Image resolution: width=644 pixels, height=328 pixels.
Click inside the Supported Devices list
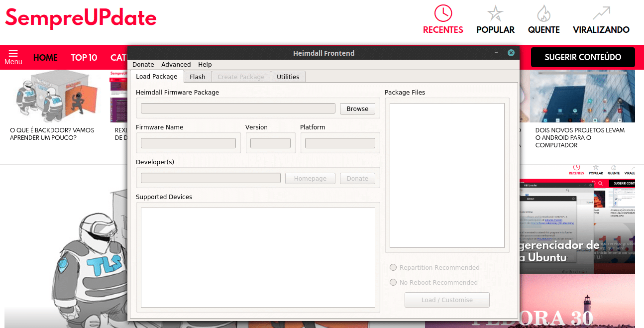pos(258,257)
